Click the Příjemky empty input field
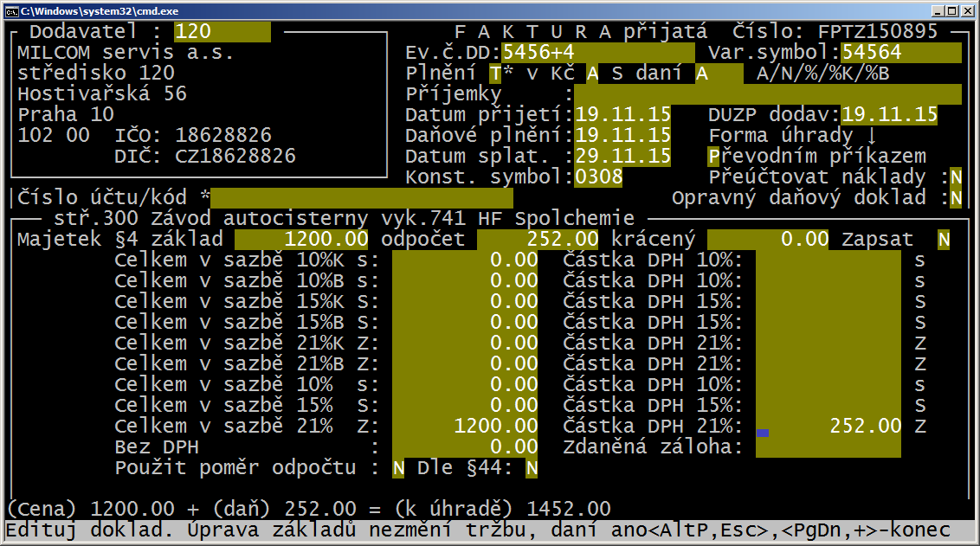 click(768, 93)
